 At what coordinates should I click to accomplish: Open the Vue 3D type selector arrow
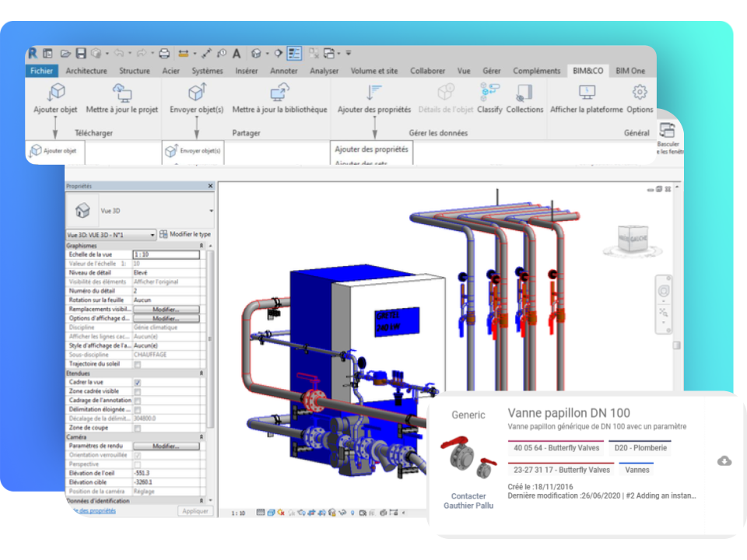pos(211,211)
